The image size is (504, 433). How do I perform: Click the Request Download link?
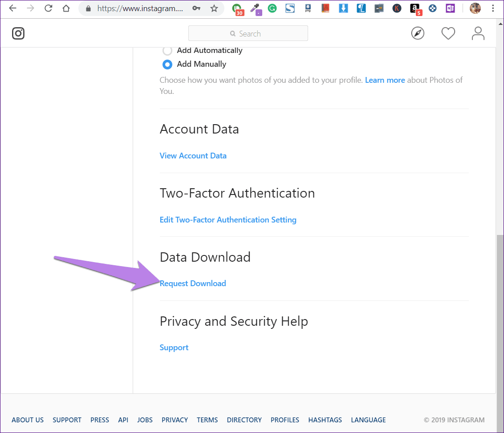click(x=193, y=283)
